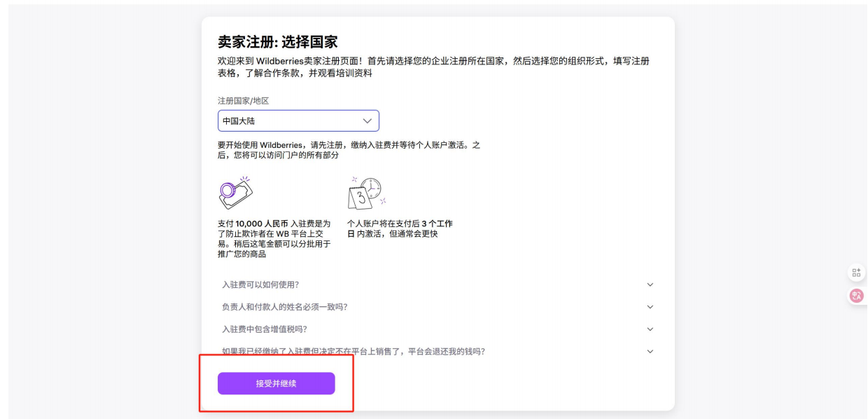
Task: Expand 负责人和付款人的姓名必须一致吗? question
Action: click(437, 307)
